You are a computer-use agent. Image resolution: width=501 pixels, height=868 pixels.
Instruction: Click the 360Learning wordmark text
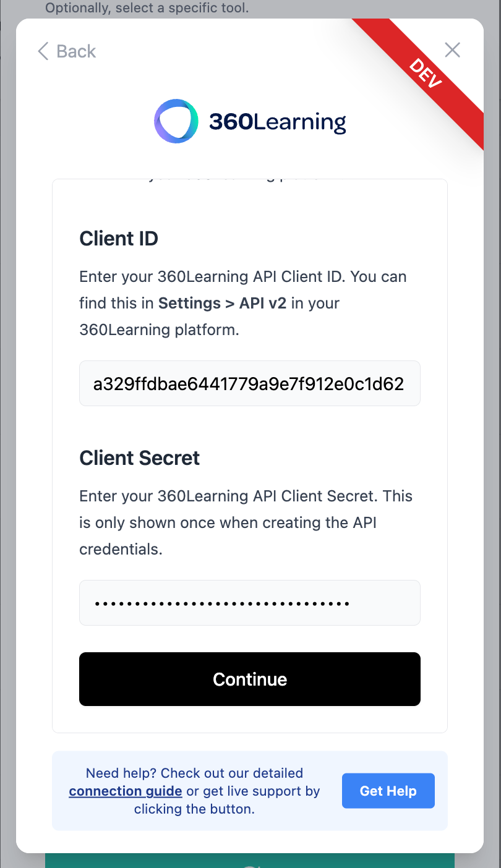coord(277,122)
